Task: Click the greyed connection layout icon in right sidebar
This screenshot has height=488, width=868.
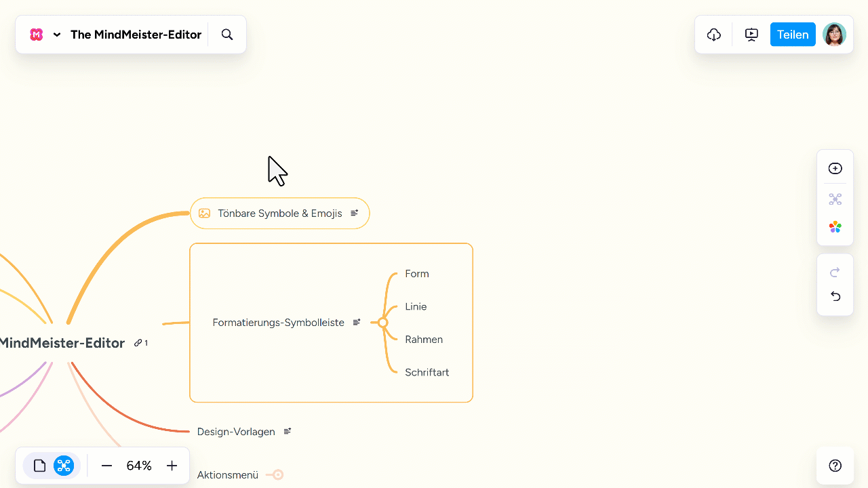Action: 835,199
